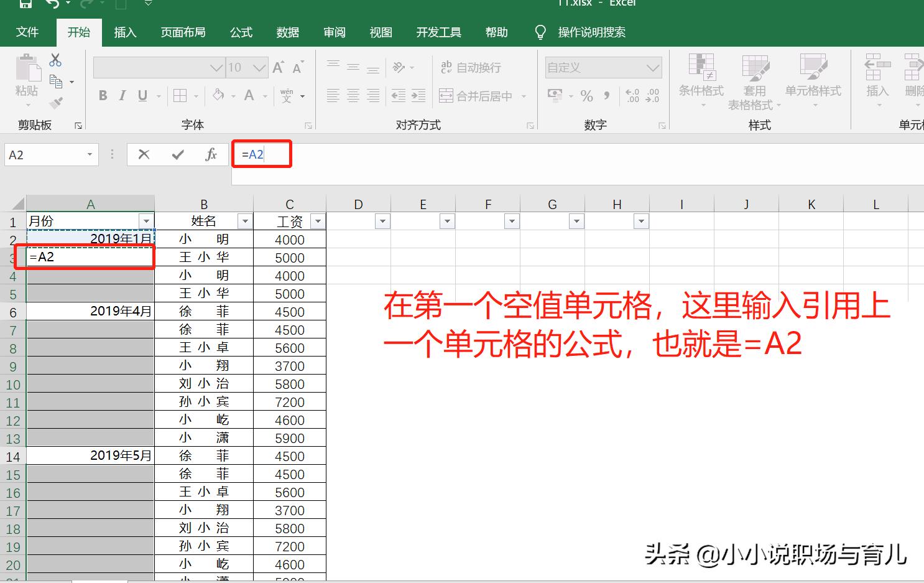Open the filter dropdown on 月份 column
Image resolution: width=924 pixels, height=583 pixels.
tap(146, 221)
